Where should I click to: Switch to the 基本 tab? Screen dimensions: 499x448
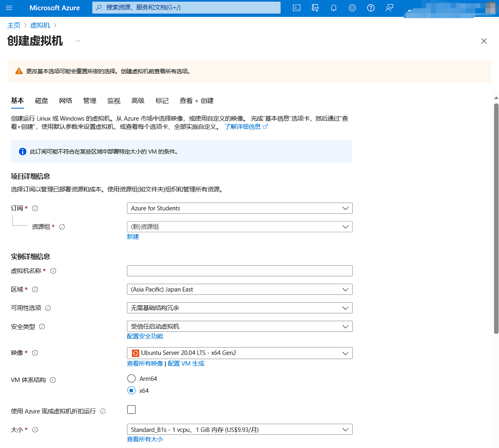(x=17, y=100)
